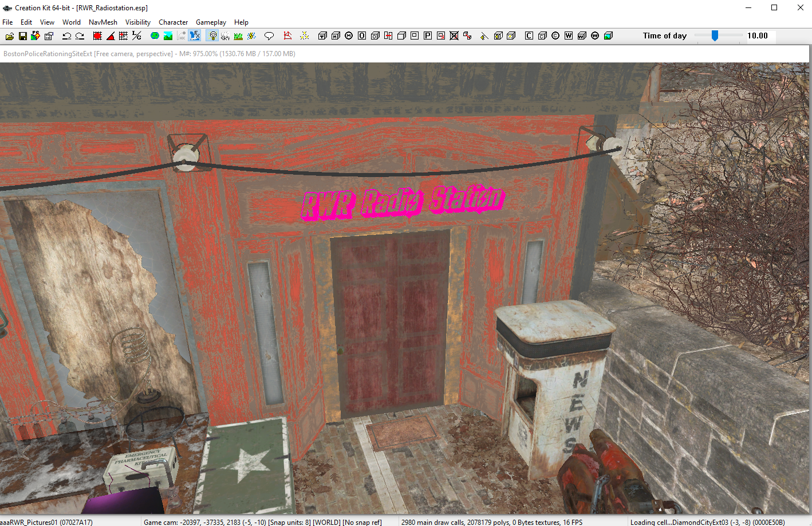812x526 pixels.
Task: Click the red square with arrow icon
Action: tap(441, 36)
